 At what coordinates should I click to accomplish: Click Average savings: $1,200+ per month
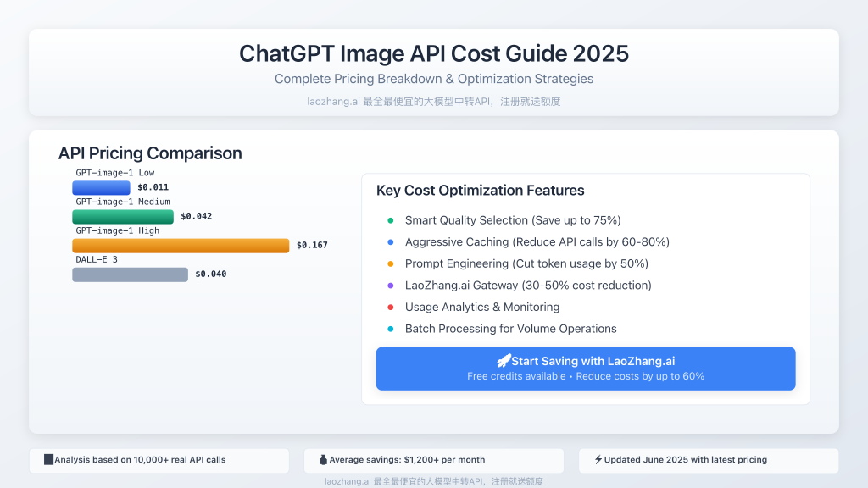[407, 460]
